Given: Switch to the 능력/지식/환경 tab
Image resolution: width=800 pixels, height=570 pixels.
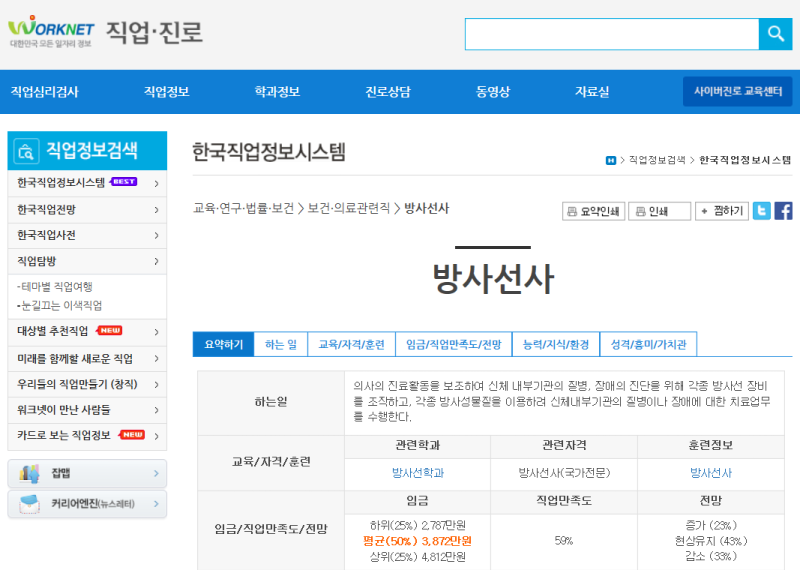Looking at the screenshot, I should coord(556,344).
